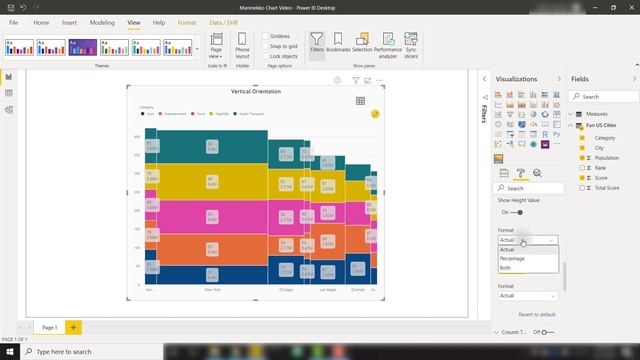The height and width of the screenshot is (360, 640).
Task: Get more visuals via ellipsis
Action: [x=556, y=144]
